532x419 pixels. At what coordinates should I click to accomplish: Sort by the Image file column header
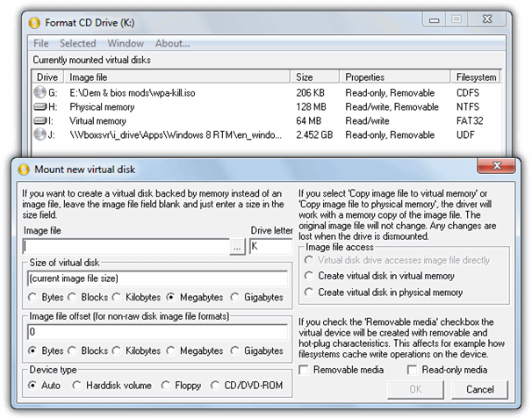(177, 77)
